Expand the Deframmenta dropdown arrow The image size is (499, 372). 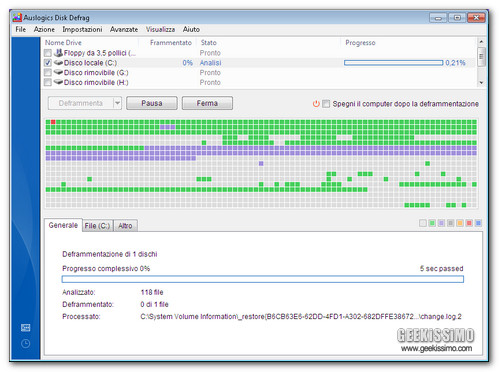coord(117,103)
